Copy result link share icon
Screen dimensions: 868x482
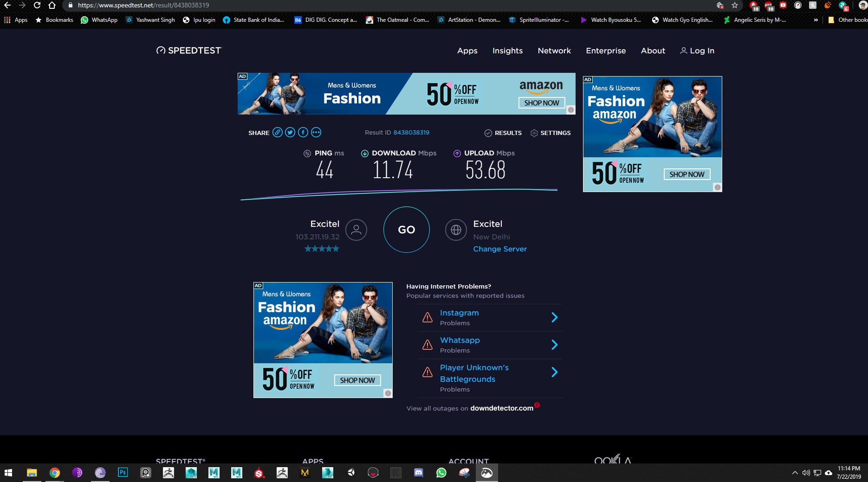(x=278, y=133)
